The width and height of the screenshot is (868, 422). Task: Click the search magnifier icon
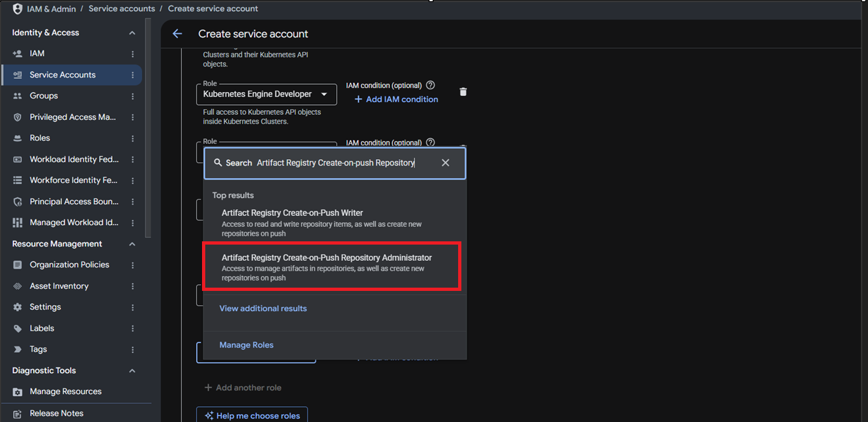coord(218,163)
